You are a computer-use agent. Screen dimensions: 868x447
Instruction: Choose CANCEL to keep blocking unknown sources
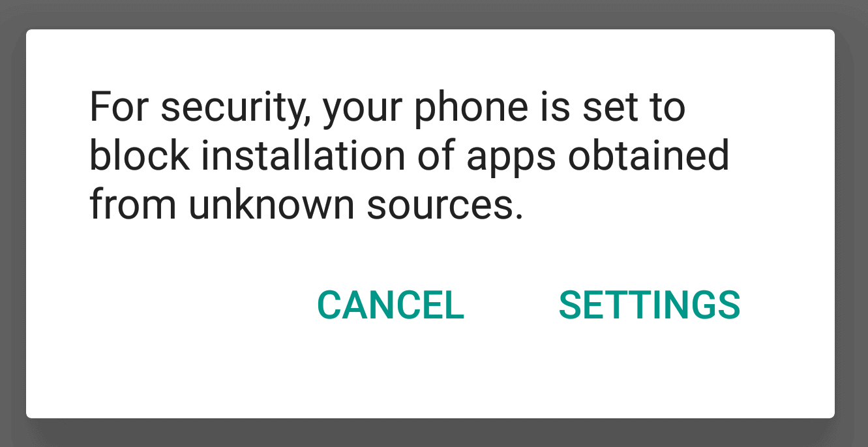tap(390, 305)
